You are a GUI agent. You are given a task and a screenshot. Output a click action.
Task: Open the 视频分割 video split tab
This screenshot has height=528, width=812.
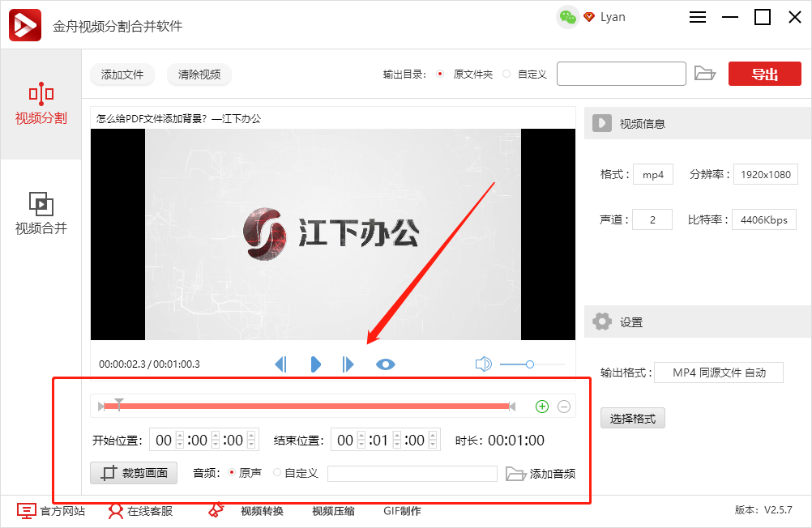(41, 104)
